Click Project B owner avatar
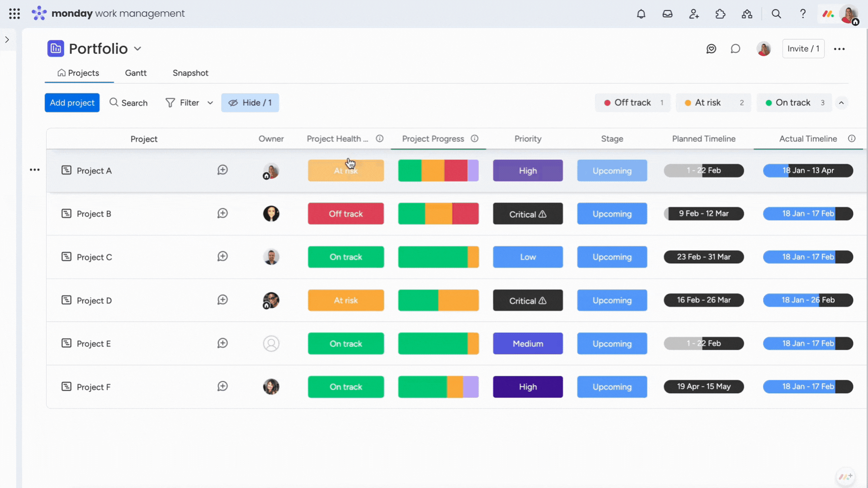 [x=271, y=214]
